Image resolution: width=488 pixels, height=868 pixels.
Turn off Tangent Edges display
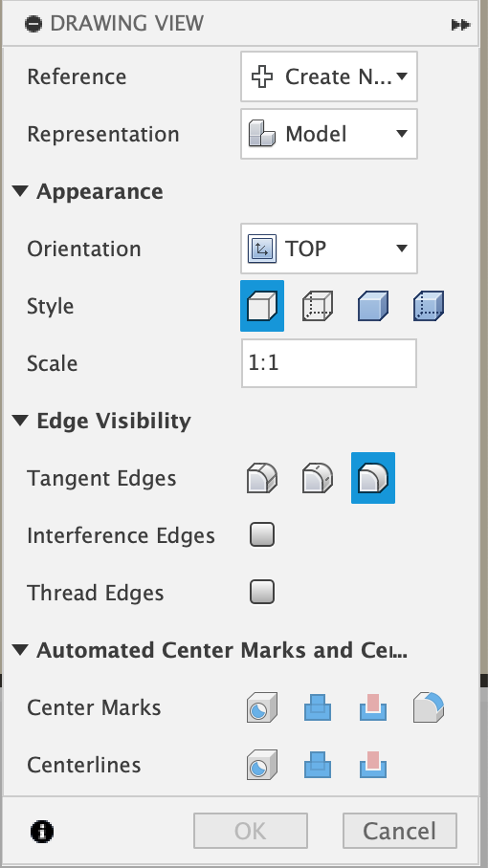point(373,478)
